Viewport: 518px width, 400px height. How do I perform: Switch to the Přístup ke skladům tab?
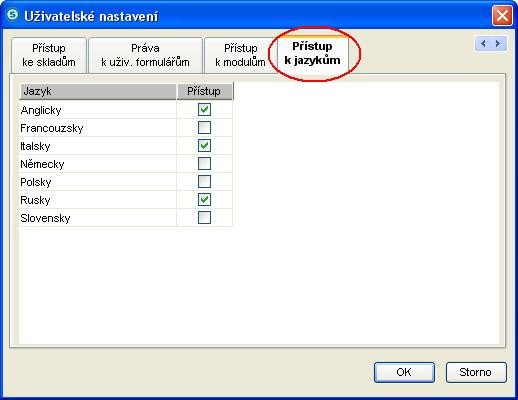[49, 55]
